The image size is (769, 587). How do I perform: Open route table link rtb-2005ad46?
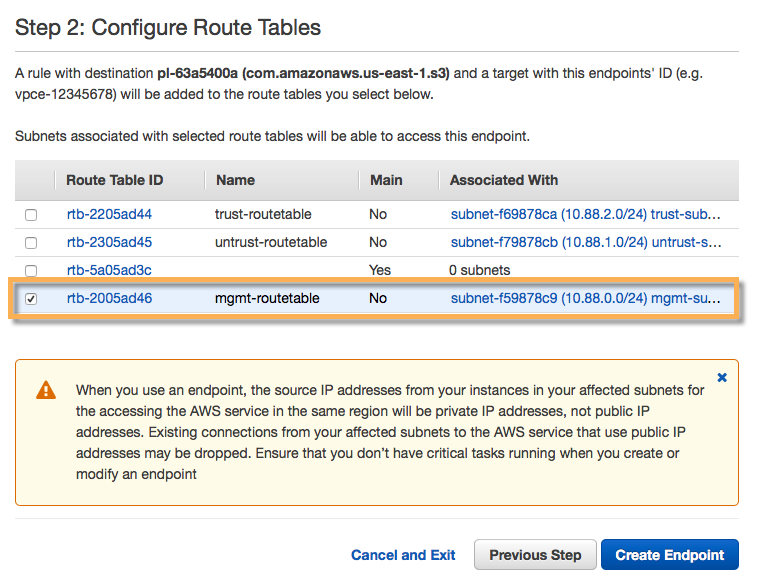(x=109, y=298)
